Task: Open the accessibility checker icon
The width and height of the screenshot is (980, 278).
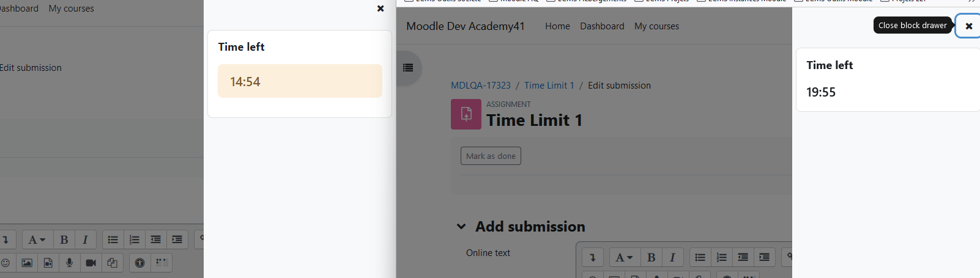Action: (139, 263)
